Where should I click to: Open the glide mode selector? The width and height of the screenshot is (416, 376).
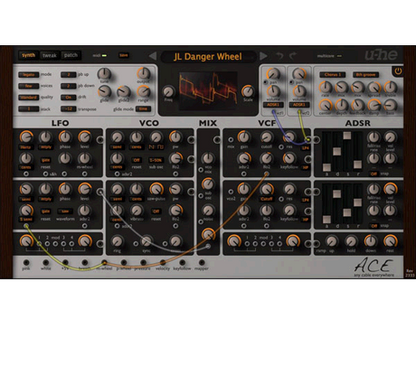143,109
